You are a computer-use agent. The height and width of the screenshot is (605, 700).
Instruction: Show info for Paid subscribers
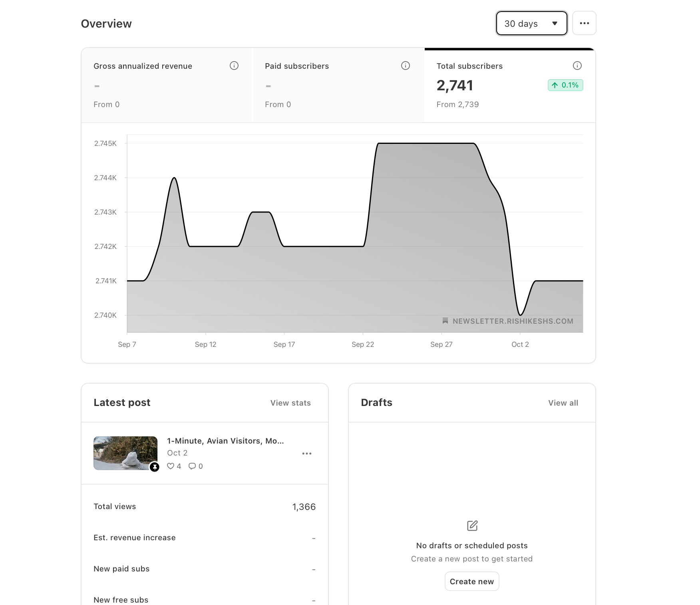click(406, 66)
